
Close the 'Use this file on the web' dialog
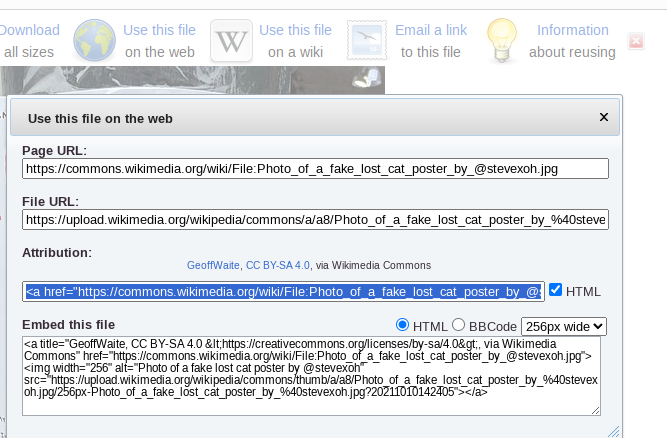tap(603, 117)
